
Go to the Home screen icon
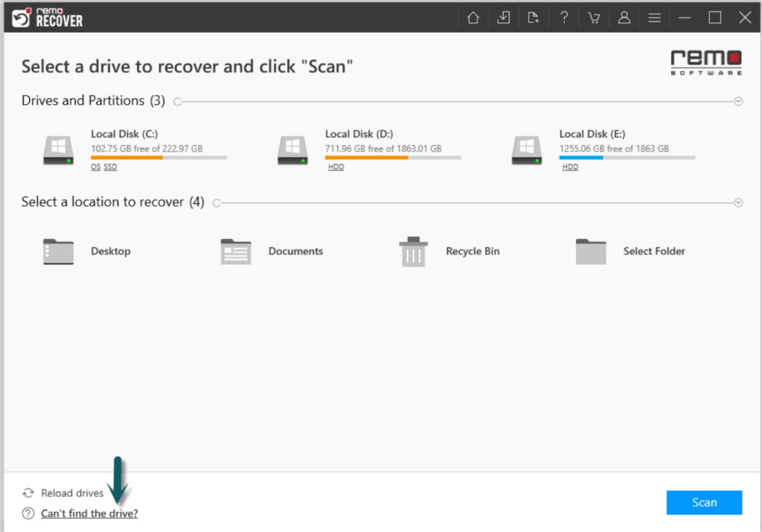click(x=473, y=18)
